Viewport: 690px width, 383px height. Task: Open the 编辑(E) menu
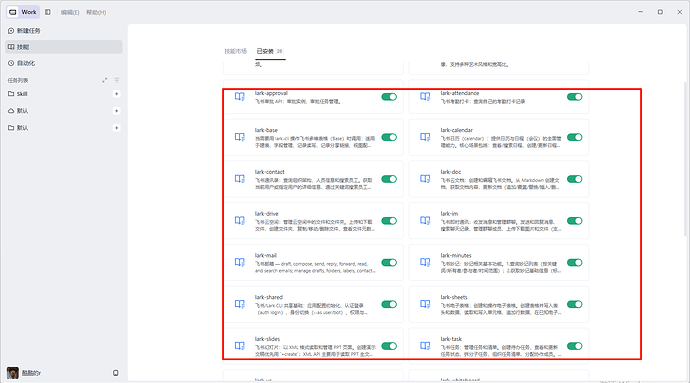pyautogui.click(x=70, y=12)
